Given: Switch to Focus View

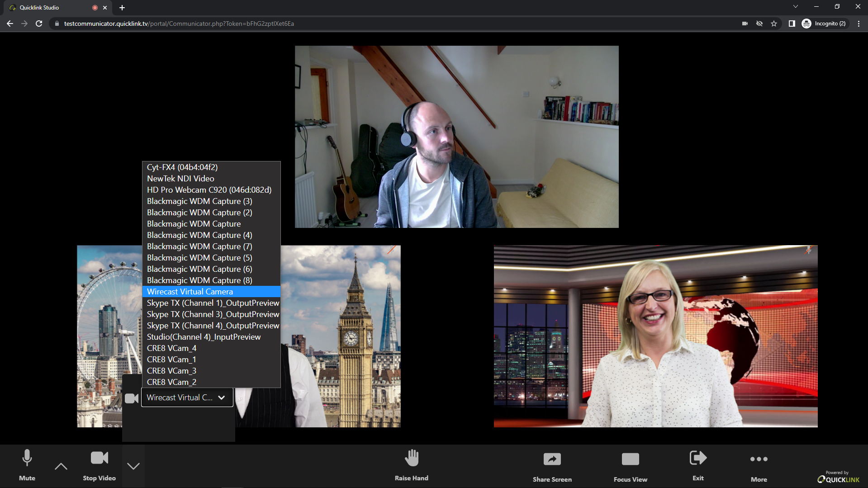Looking at the screenshot, I should coord(631,467).
